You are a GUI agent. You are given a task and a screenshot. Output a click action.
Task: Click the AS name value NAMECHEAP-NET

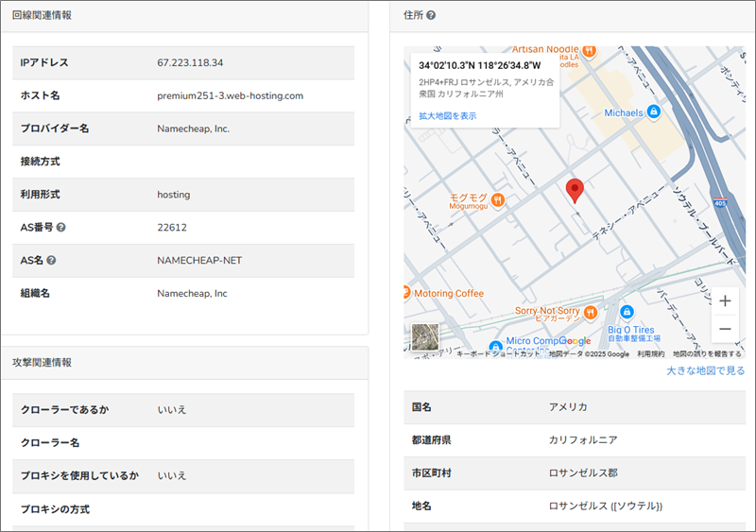[x=199, y=261]
